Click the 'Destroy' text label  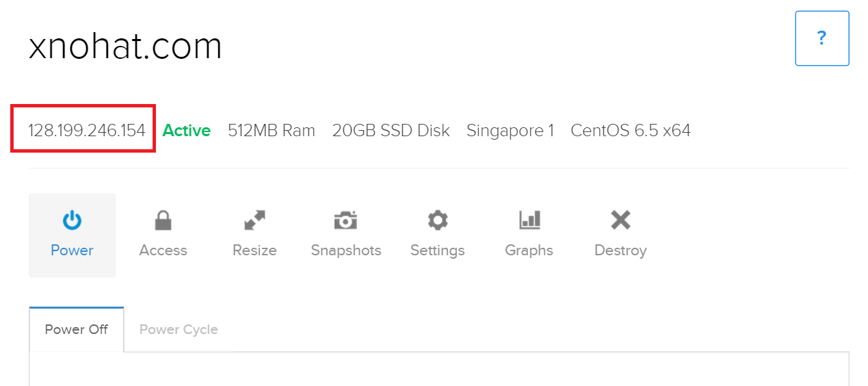pos(620,250)
